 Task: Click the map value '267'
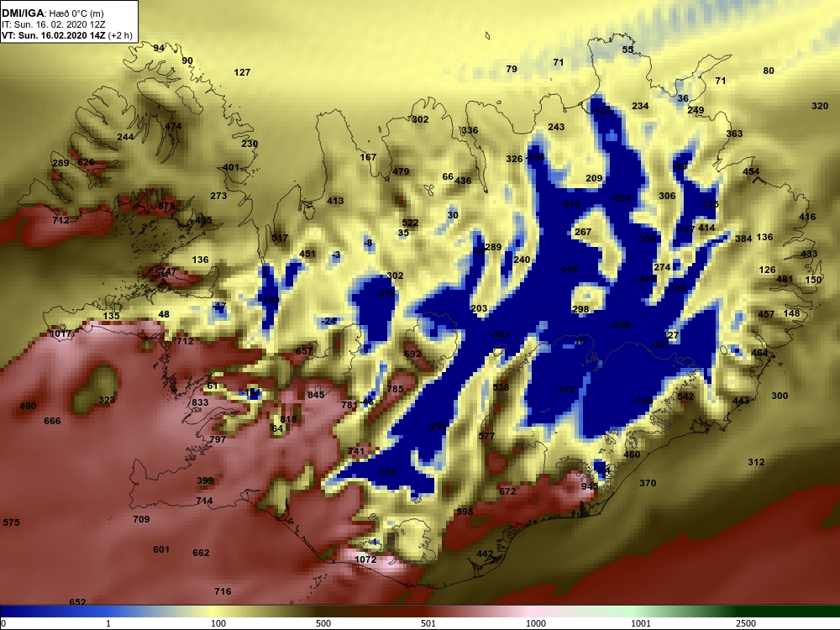[583, 232]
